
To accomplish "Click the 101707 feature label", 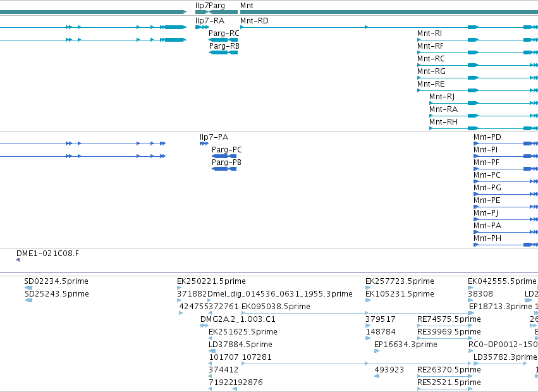I will pyautogui.click(x=224, y=358).
